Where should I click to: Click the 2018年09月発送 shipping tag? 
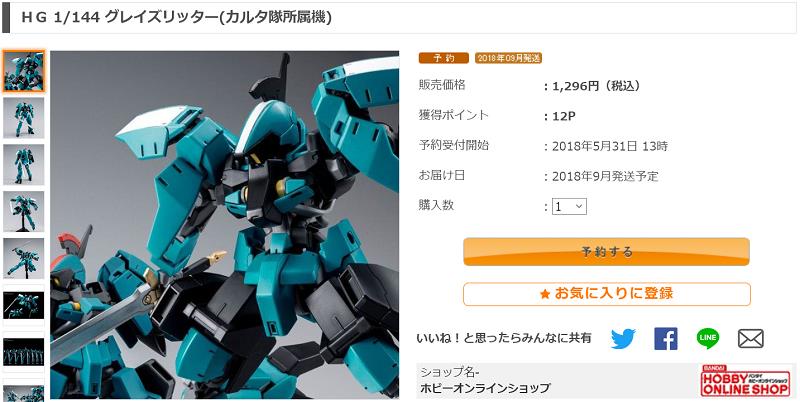click(508, 58)
